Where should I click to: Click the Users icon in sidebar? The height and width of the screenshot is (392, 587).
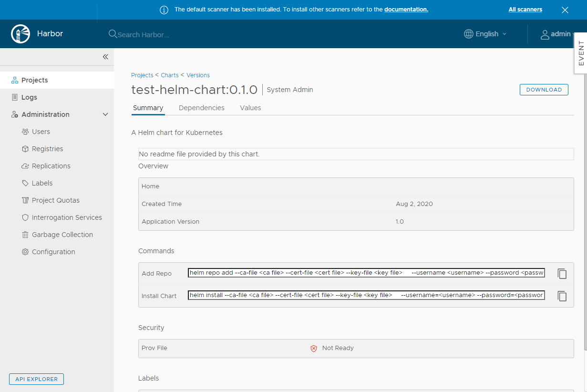click(25, 132)
